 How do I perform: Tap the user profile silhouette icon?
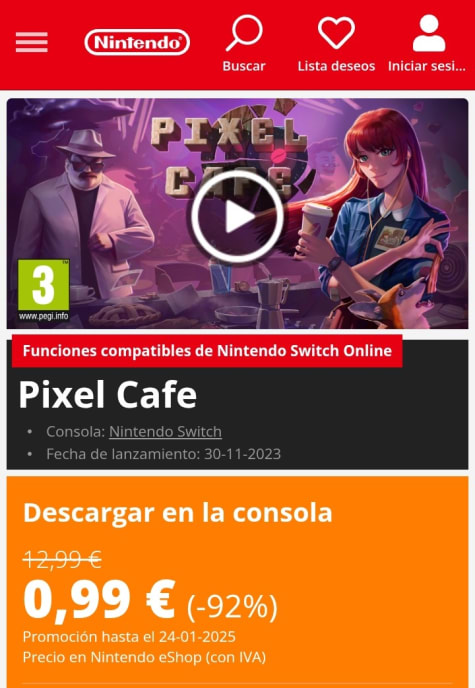(x=429, y=33)
